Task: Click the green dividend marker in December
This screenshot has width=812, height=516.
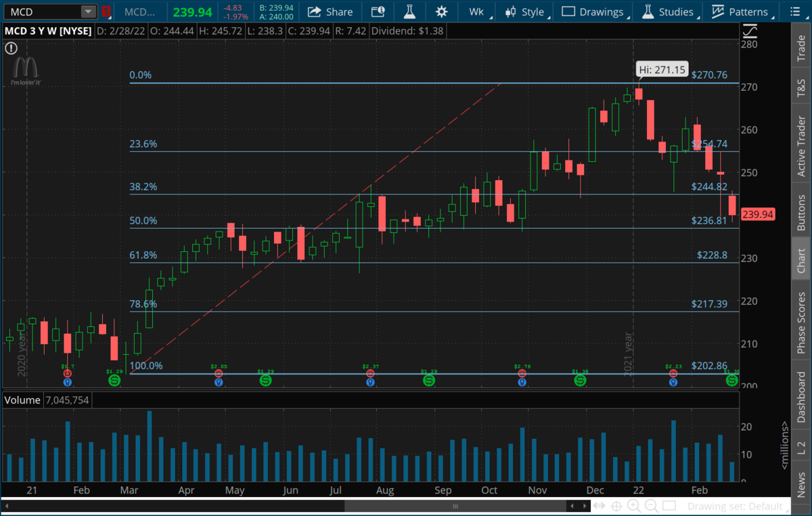Action: (580, 381)
